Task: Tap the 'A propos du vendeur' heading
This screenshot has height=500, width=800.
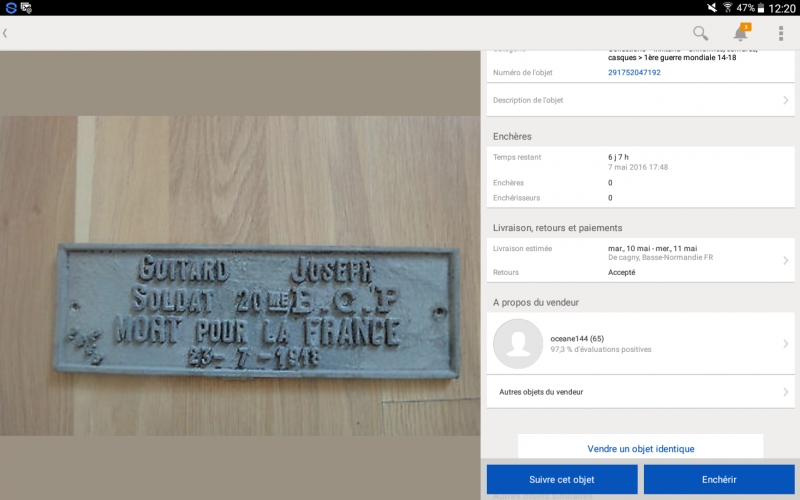Action: (536, 303)
